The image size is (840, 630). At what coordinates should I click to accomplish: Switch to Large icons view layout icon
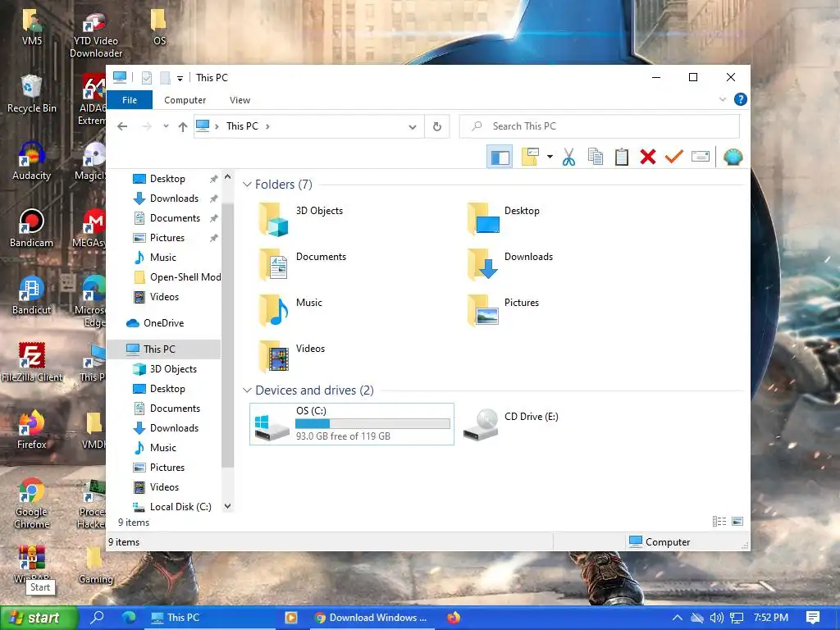(x=737, y=521)
